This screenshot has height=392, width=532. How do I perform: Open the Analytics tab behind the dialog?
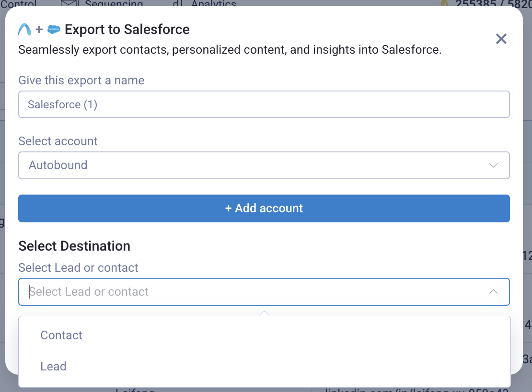(203, 3)
